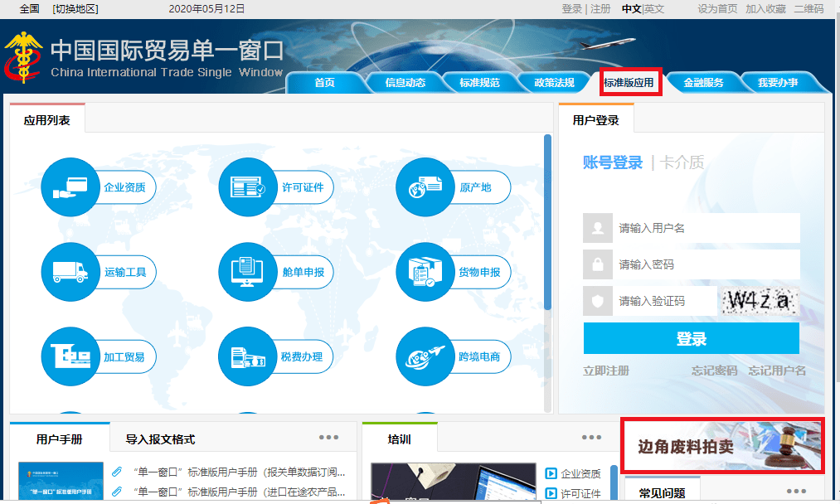The image size is (840, 504).
Task: Switch to 卡介质 login mode
Action: pos(682,162)
